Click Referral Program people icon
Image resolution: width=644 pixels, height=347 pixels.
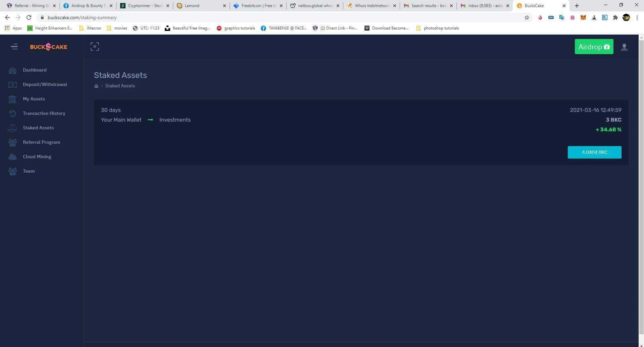click(x=13, y=142)
